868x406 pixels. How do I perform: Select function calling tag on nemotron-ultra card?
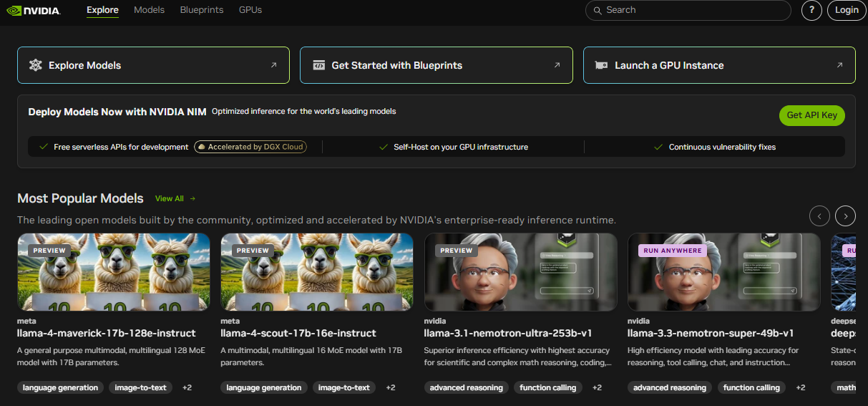(548, 387)
